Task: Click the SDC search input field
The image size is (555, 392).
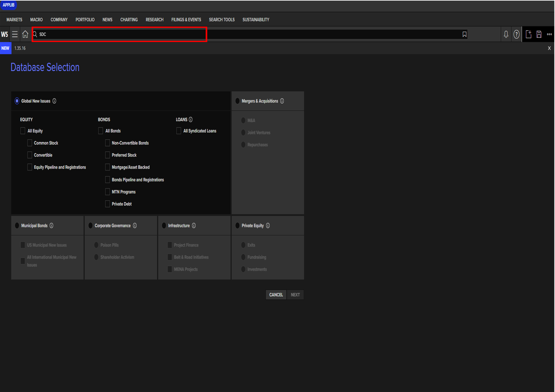Action: [120, 34]
